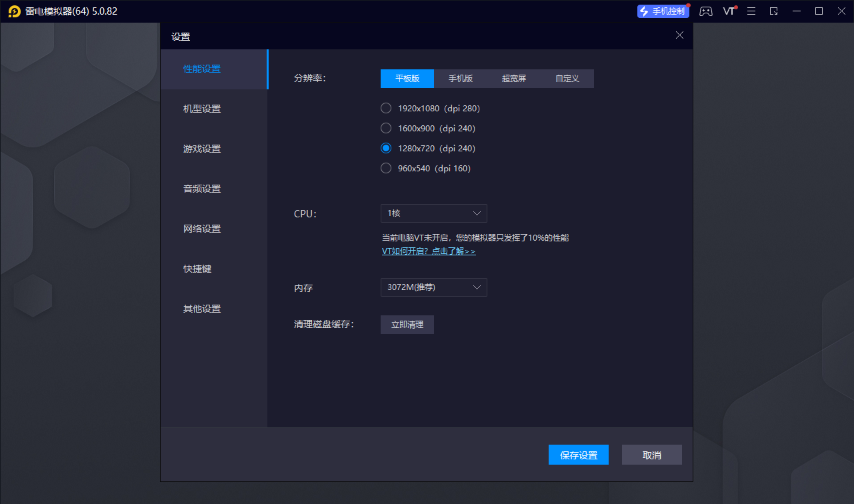Open the 网络设置 settings section
Viewport: 854px width, 504px height.
coord(202,229)
